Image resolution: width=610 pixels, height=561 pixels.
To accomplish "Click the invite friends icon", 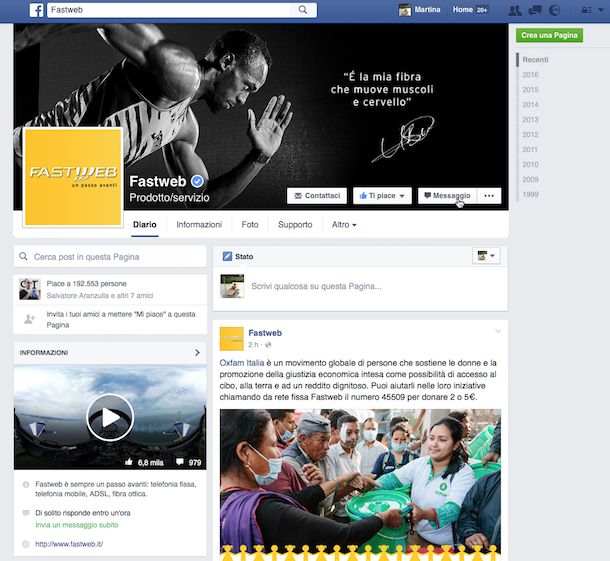I will 29,319.
